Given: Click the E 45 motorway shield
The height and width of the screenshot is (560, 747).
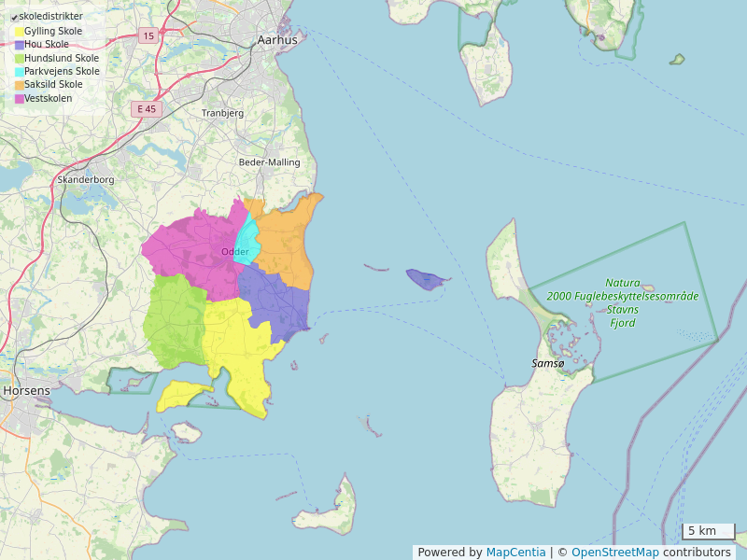Looking at the screenshot, I should (x=148, y=109).
